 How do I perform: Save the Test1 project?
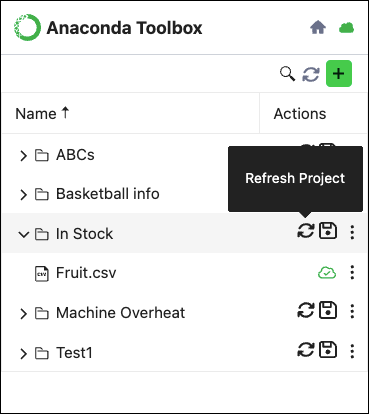pyautogui.click(x=328, y=350)
